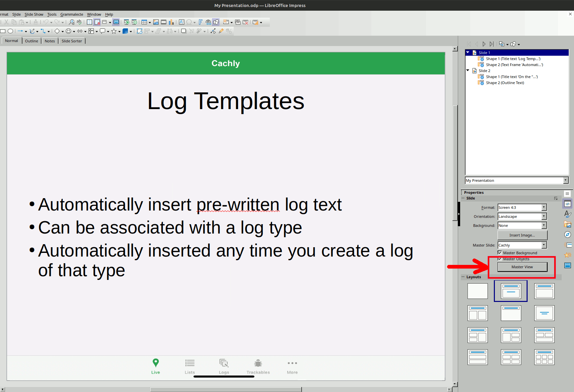Insert a chart from the toolbar
This screenshot has height=392, width=574.
[171, 22]
